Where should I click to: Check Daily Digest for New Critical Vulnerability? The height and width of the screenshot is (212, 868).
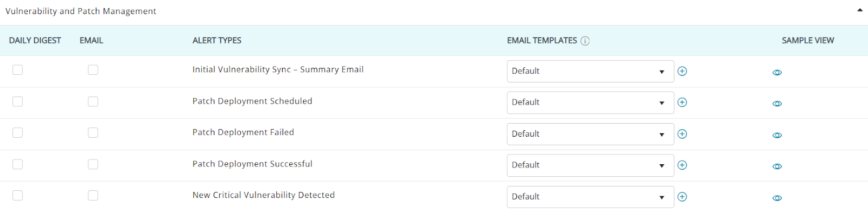tap(18, 196)
